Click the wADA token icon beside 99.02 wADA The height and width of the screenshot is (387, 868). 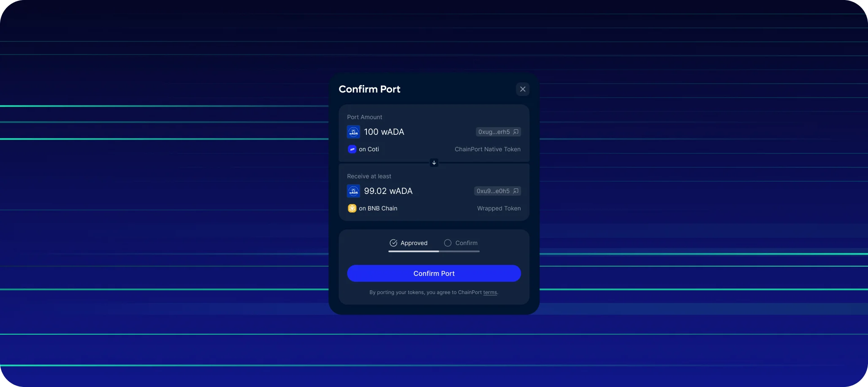353,191
